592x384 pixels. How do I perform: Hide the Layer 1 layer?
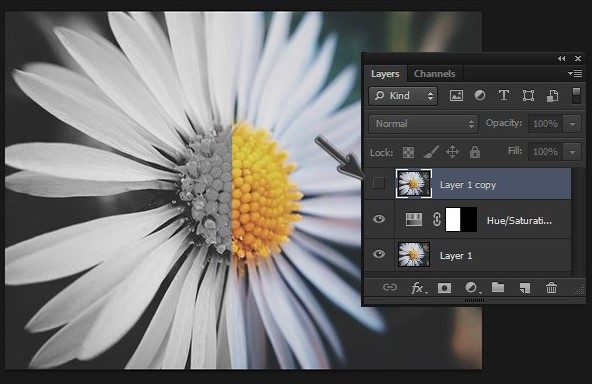[379, 254]
